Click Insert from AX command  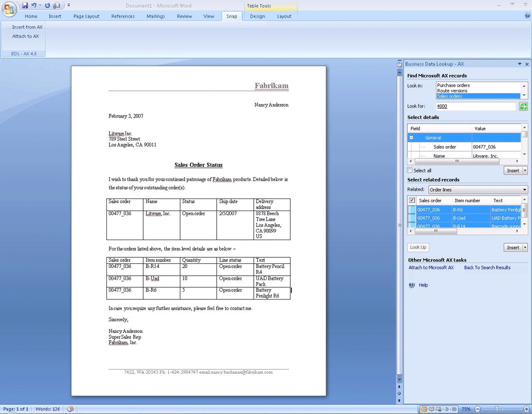coord(27,27)
